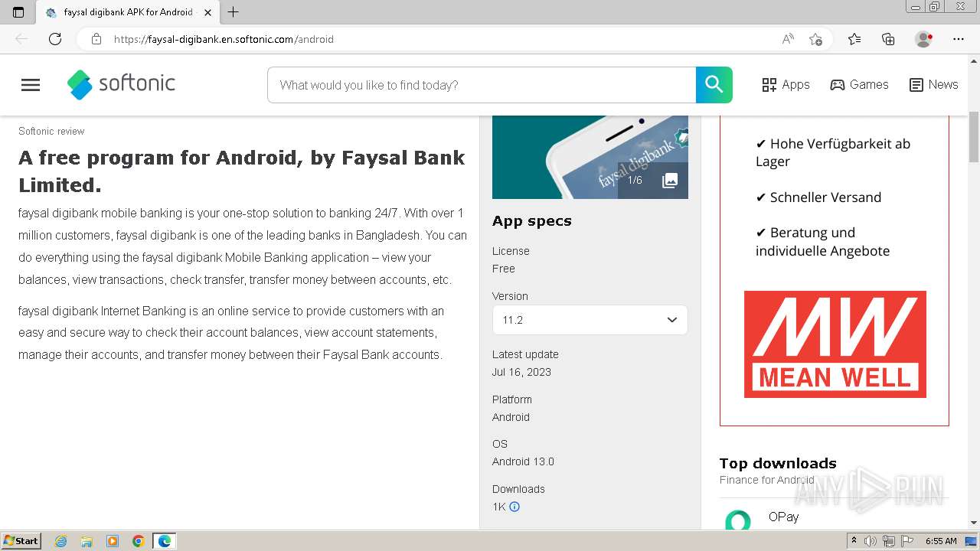Select the faysal digibank APK tab
980x551 pixels.
point(129,12)
